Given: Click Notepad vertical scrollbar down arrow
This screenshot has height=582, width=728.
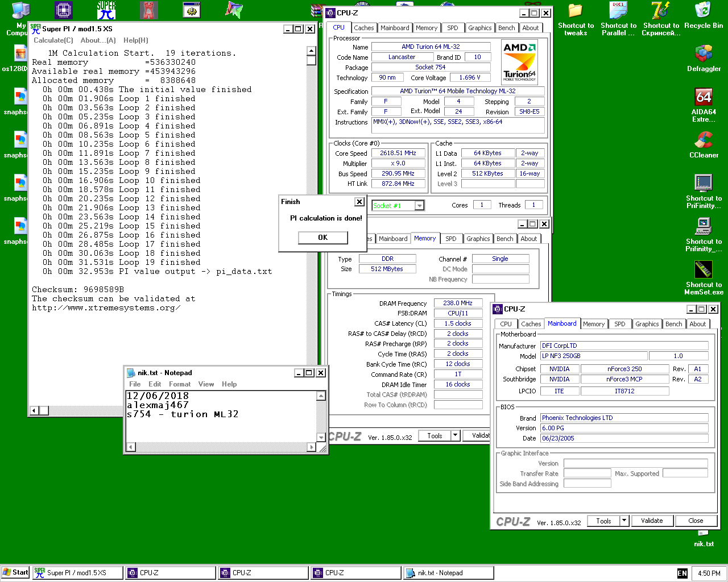Looking at the screenshot, I should pos(321,438).
